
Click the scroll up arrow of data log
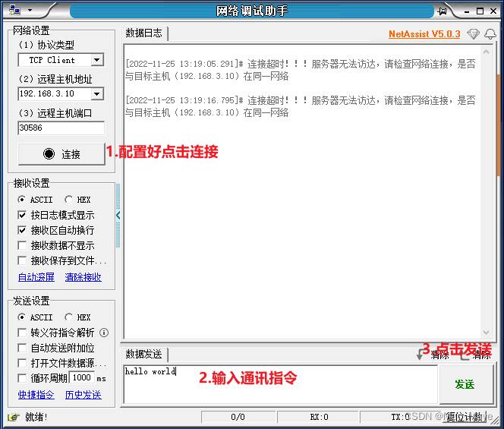[x=486, y=52]
